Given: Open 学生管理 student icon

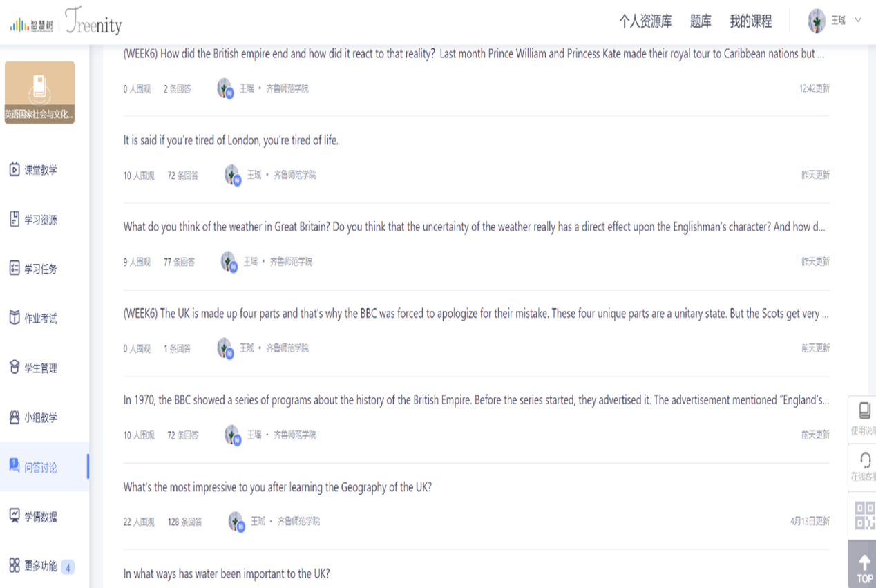Looking at the screenshot, I should pyautogui.click(x=15, y=368).
